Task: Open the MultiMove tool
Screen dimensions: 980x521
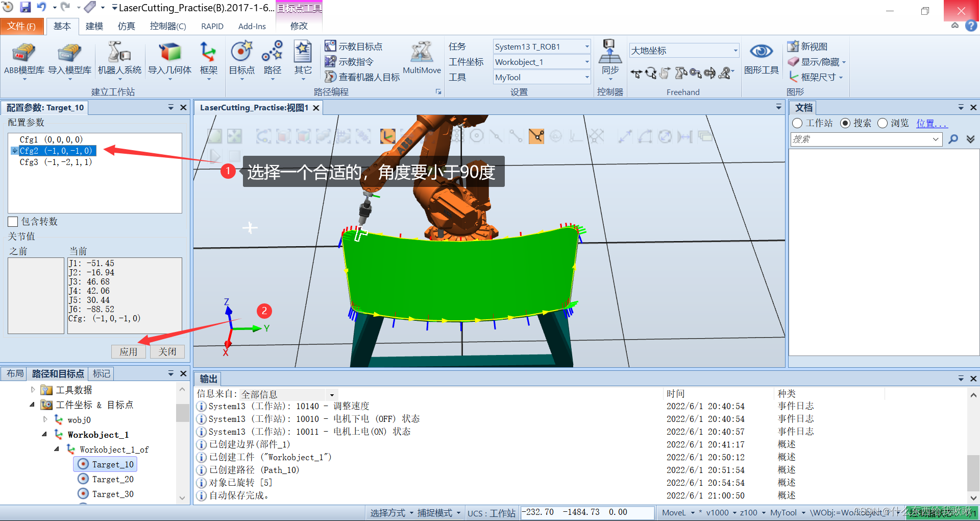Action: [x=422, y=59]
